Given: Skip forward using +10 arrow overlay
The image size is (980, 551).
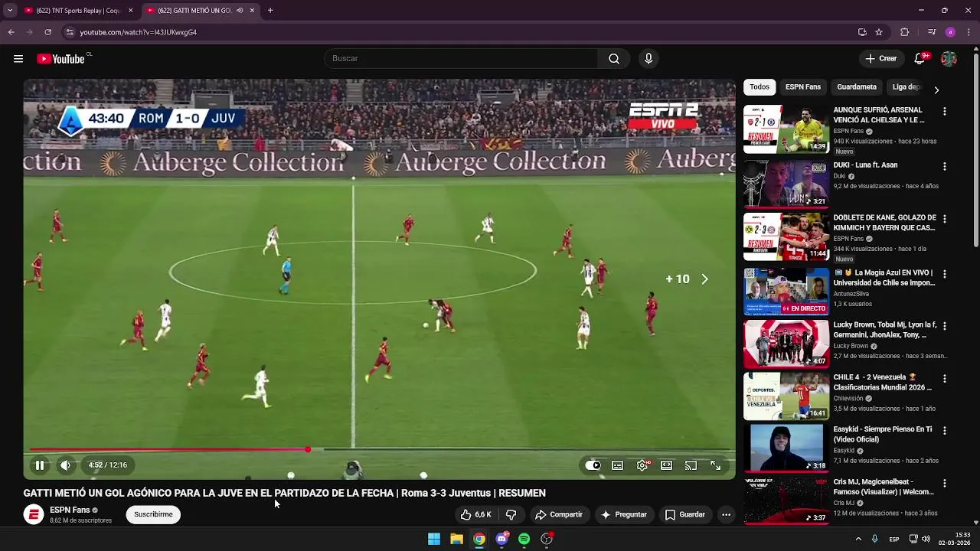Looking at the screenshot, I should tap(688, 279).
